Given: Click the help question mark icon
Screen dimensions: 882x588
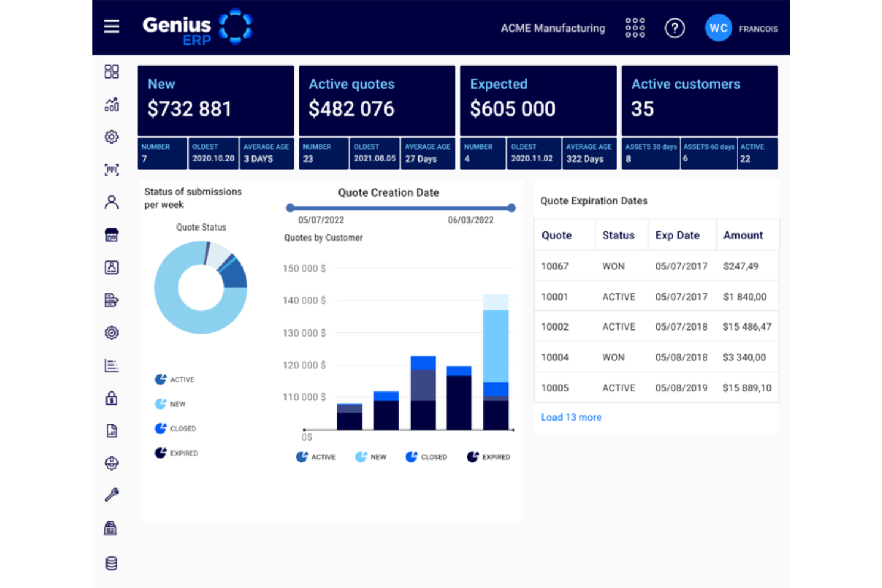Looking at the screenshot, I should click(x=675, y=28).
